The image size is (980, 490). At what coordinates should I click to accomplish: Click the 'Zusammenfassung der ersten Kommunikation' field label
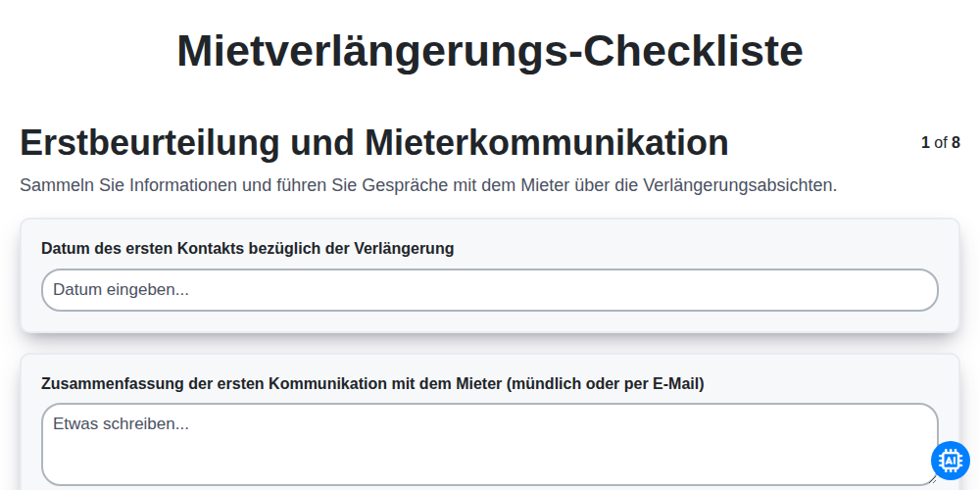pos(372,384)
